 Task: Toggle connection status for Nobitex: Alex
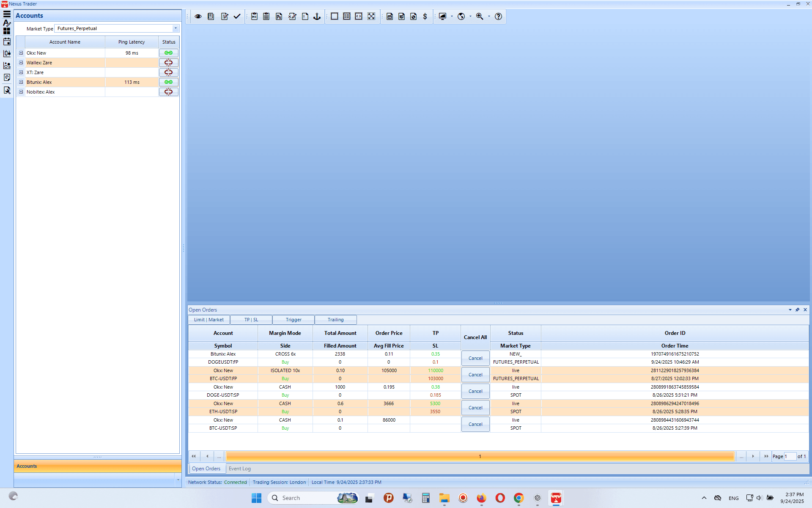click(168, 92)
